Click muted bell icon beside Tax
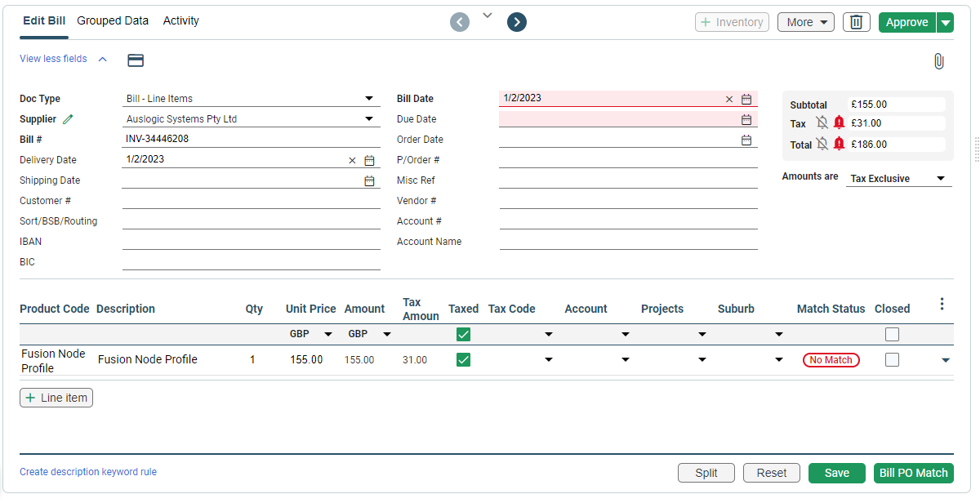980x503 pixels. click(822, 123)
